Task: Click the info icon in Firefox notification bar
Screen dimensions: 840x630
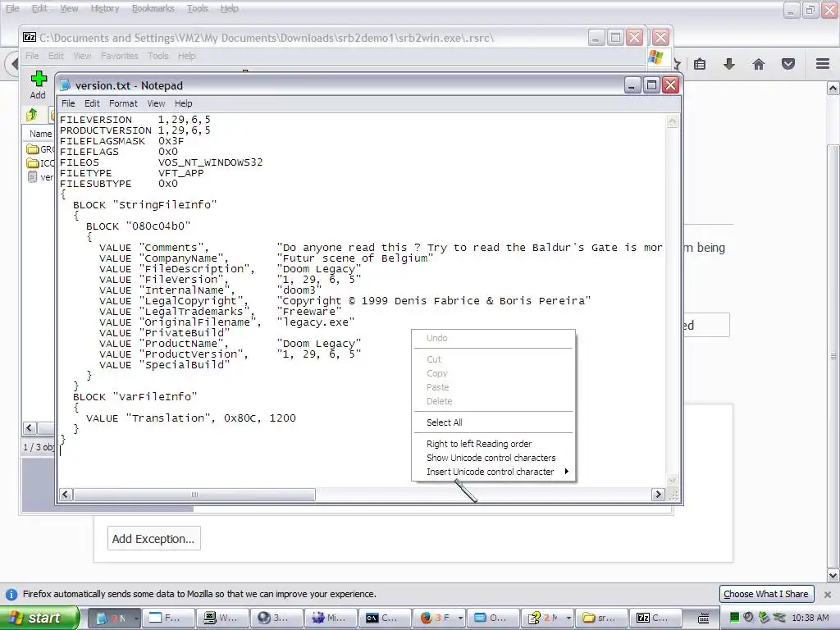Action: [11, 595]
